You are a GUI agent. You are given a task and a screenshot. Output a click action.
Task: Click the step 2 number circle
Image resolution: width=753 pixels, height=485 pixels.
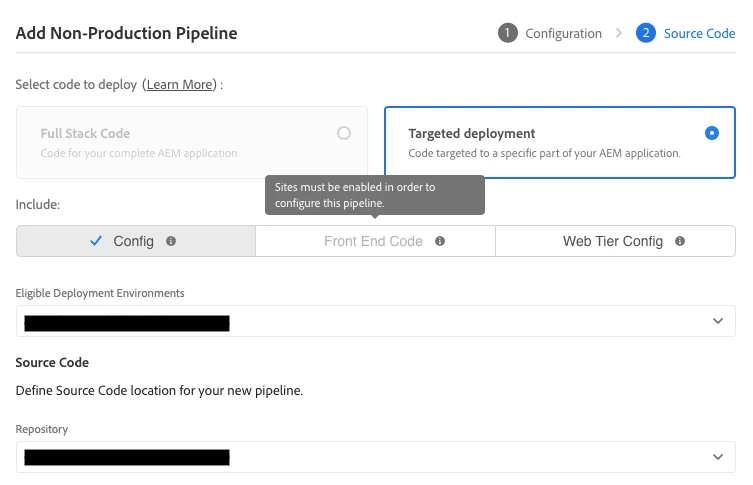tap(647, 33)
